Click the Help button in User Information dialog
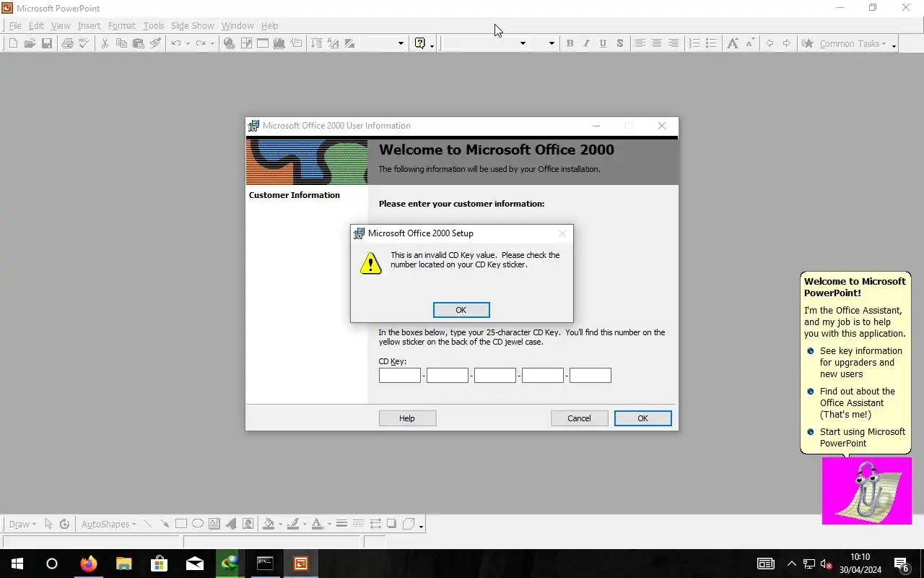 [x=407, y=418]
